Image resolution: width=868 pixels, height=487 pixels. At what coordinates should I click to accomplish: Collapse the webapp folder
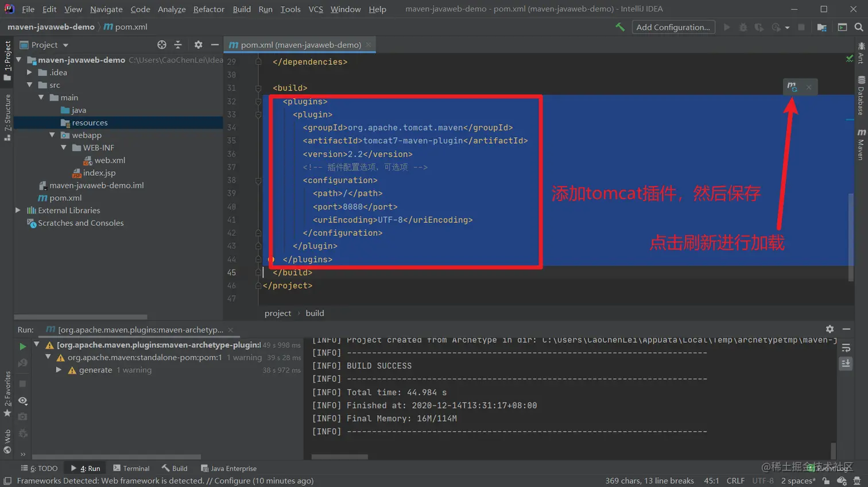pos(52,135)
